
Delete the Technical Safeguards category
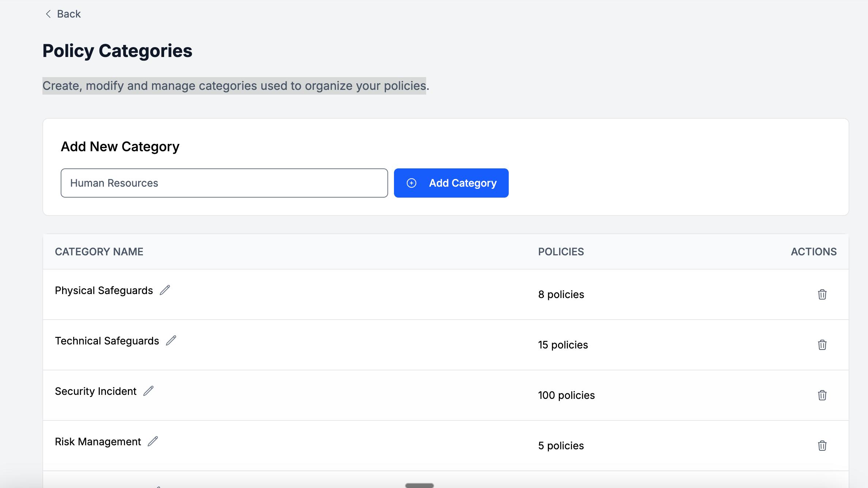pos(822,345)
